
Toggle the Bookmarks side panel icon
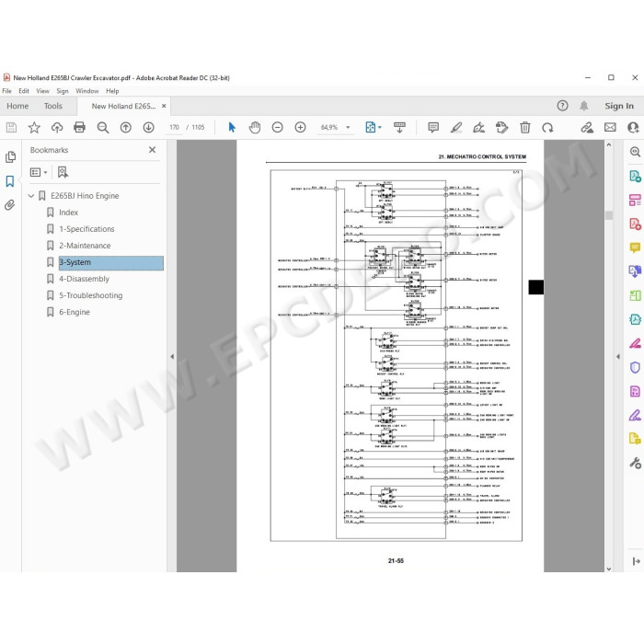coord(10,181)
